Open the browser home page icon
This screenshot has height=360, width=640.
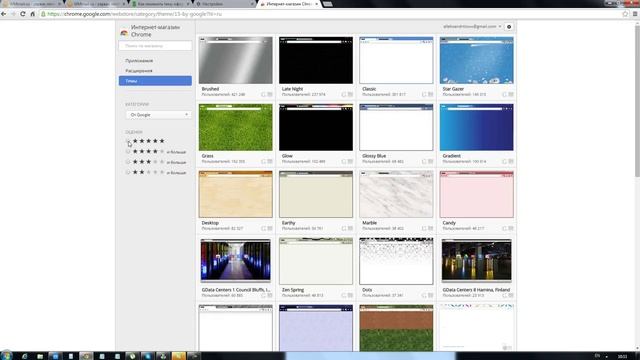pyautogui.click(x=33, y=14)
